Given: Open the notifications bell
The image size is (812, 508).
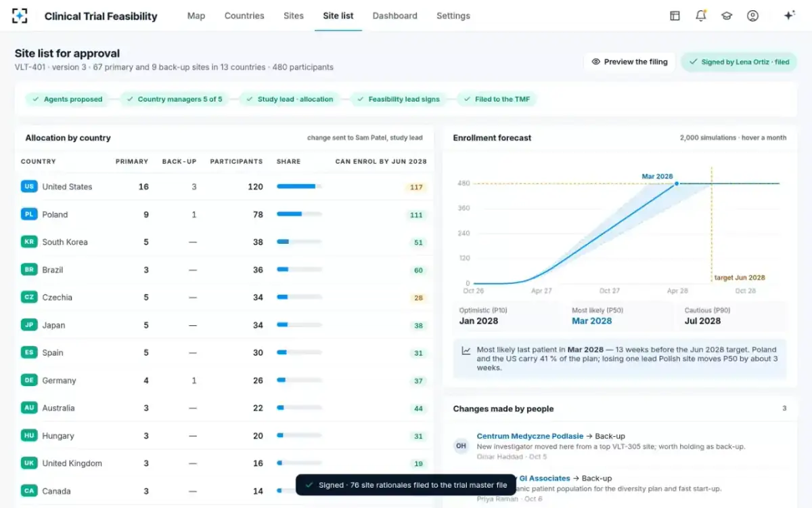Looking at the screenshot, I should (x=701, y=16).
